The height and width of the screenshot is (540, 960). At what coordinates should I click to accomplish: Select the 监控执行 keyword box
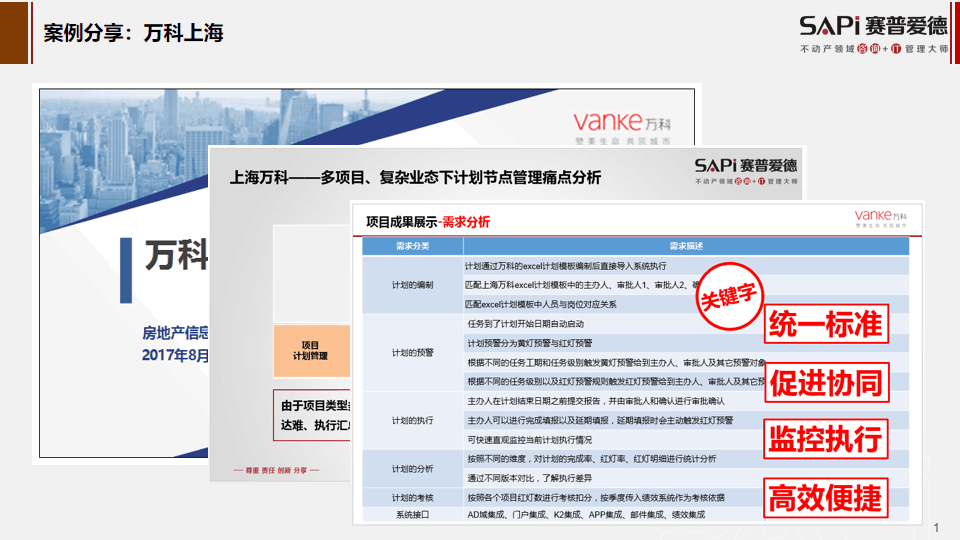(826, 438)
